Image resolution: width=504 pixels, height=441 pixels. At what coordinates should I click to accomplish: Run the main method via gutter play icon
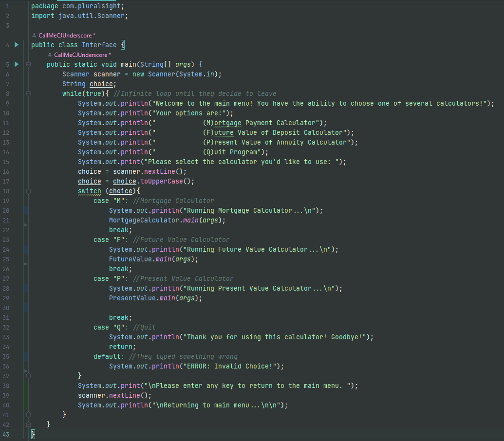pyautogui.click(x=16, y=64)
